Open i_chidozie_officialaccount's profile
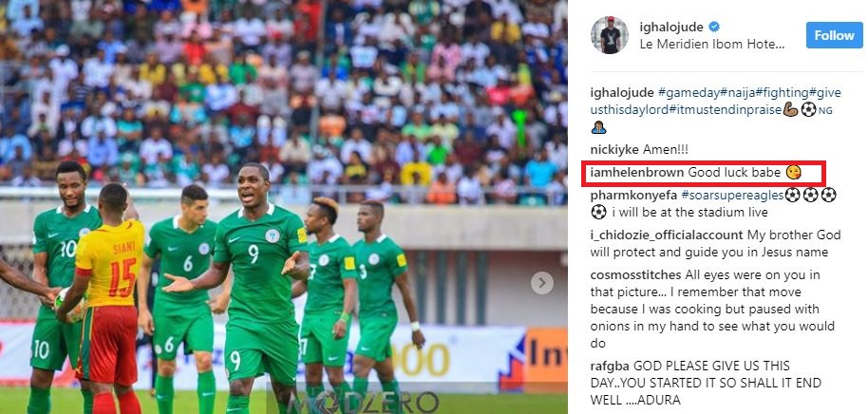Image resolution: width=868 pixels, height=414 pixels. tap(667, 235)
